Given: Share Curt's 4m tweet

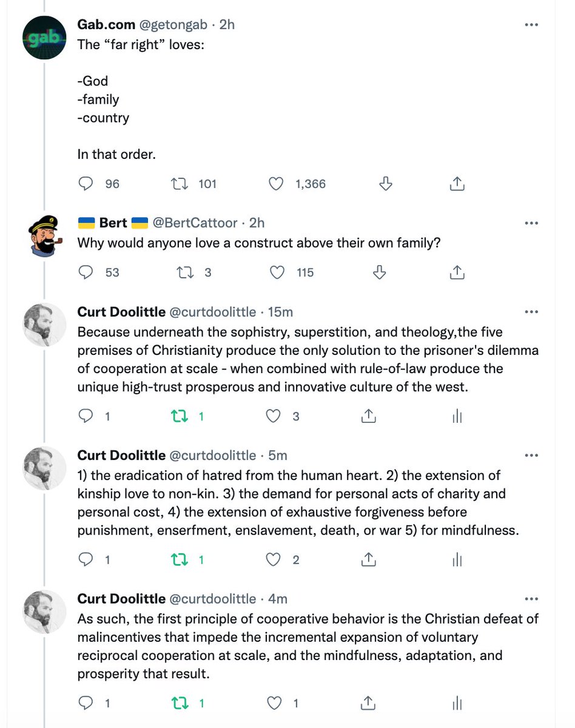Looking at the screenshot, I should pos(368,703).
